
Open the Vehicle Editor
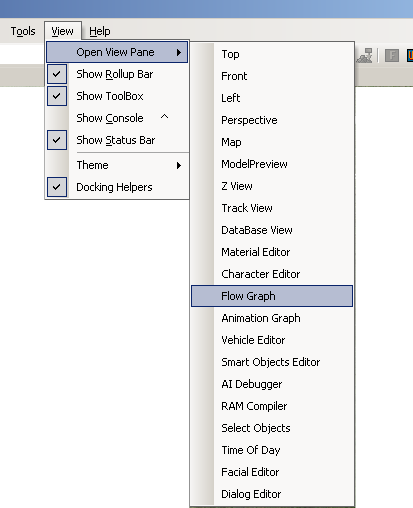pyautogui.click(x=272, y=340)
